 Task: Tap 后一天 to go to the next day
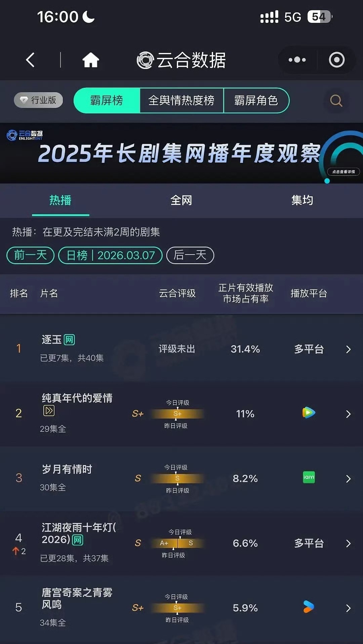(x=190, y=255)
